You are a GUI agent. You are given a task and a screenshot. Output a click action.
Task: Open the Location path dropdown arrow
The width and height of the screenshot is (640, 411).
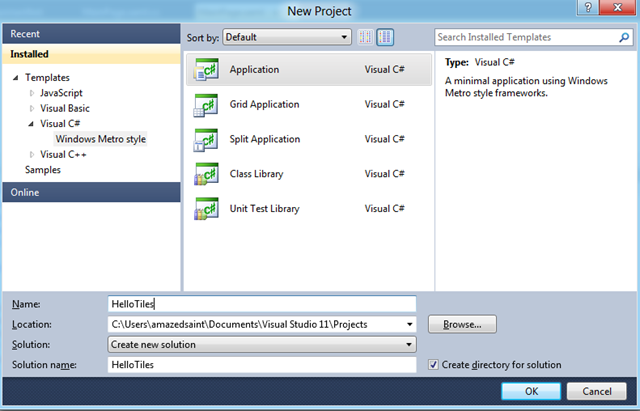click(x=409, y=324)
